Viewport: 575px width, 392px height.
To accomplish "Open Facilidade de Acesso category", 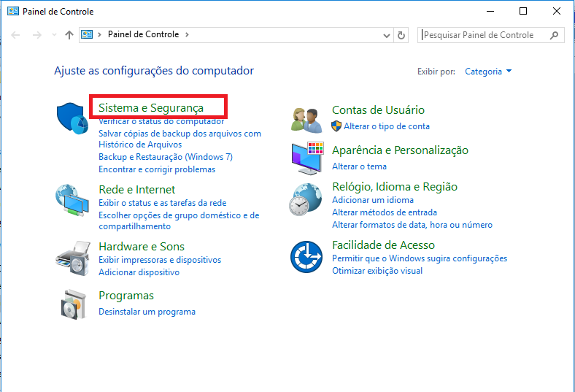I will (383, 245).
